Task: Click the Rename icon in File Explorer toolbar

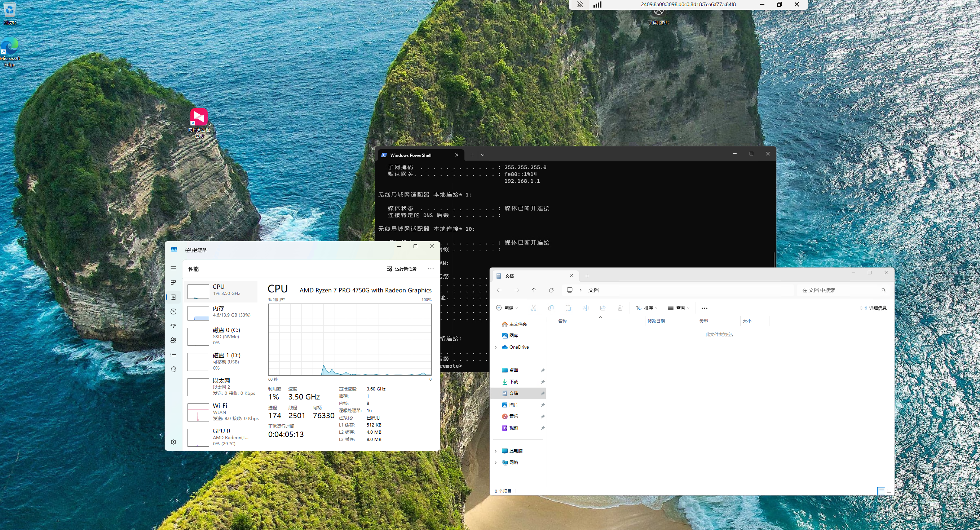Action: click(586, 308)
